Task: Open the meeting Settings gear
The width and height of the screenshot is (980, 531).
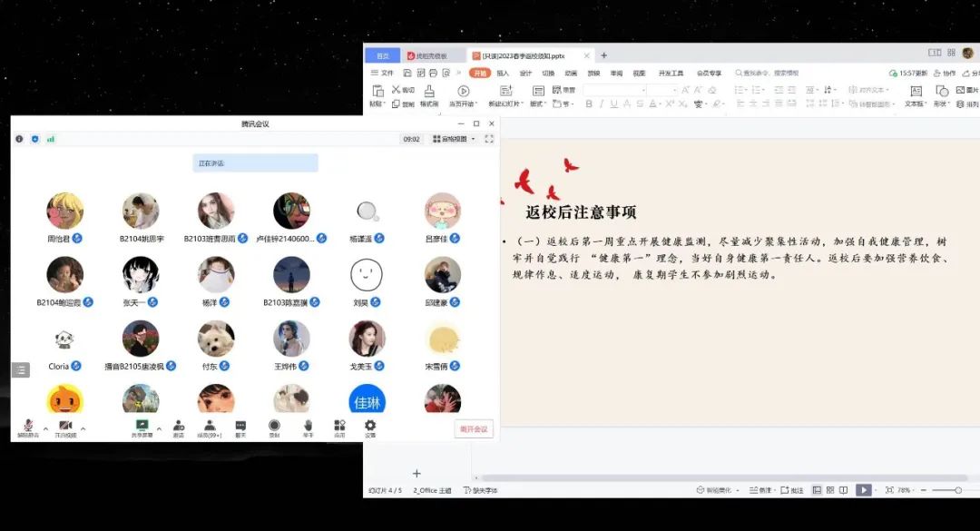Action: (x=369, y=426)
